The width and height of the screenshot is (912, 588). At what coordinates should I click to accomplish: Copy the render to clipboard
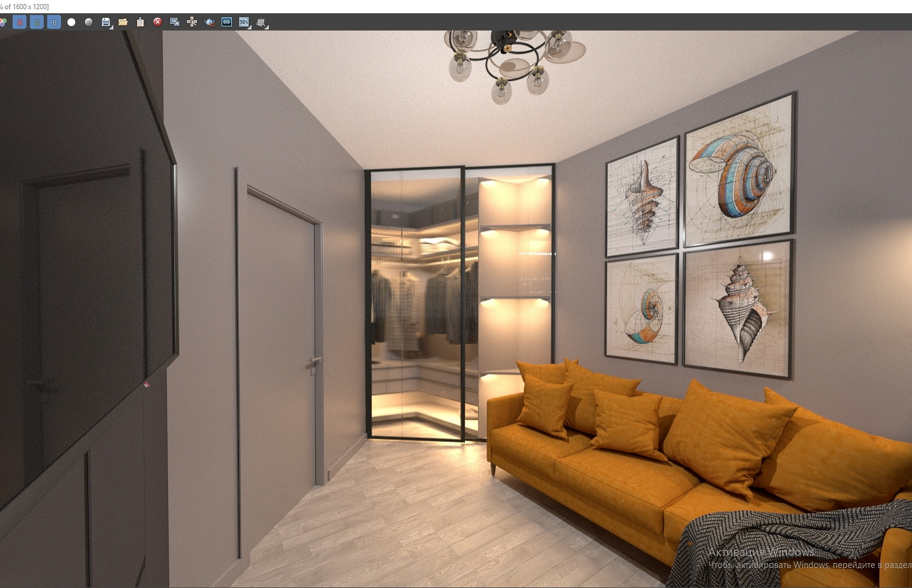pos(140,22)
